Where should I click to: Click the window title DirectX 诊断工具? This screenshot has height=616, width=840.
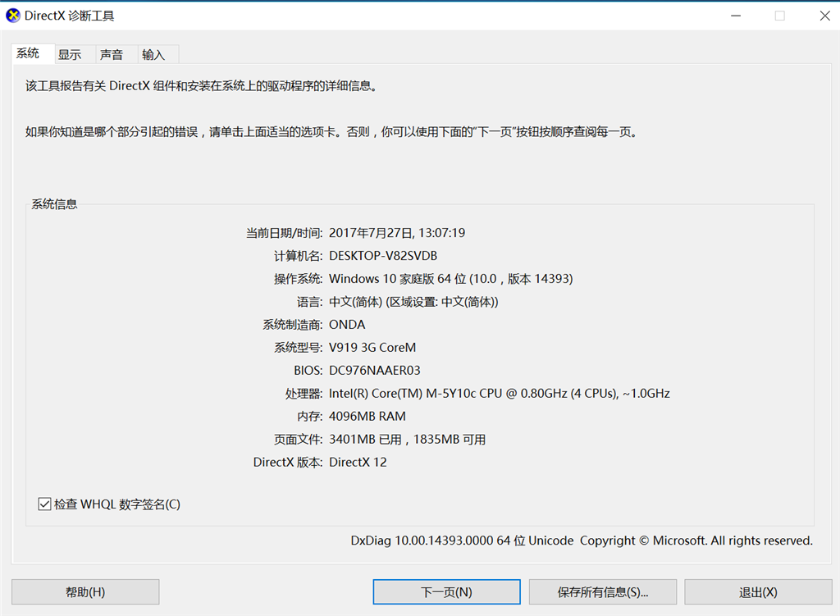coord(69,16)
